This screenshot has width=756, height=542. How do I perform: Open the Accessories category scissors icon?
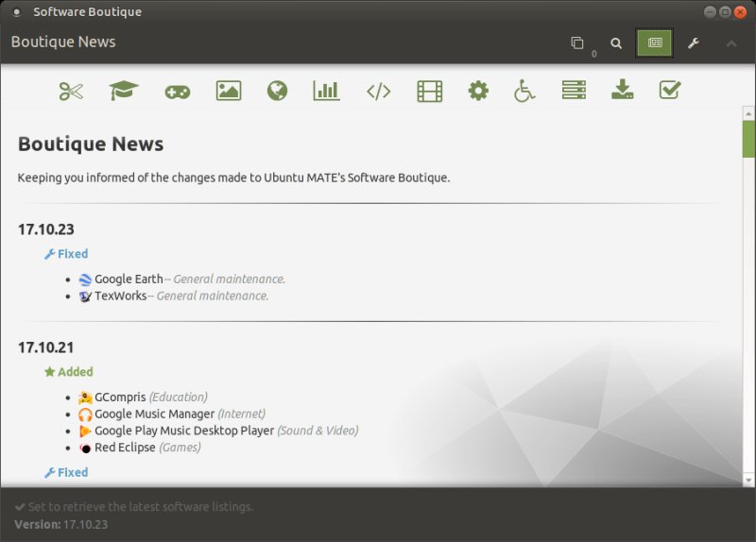pyautogui.click(x=71, y=91)
